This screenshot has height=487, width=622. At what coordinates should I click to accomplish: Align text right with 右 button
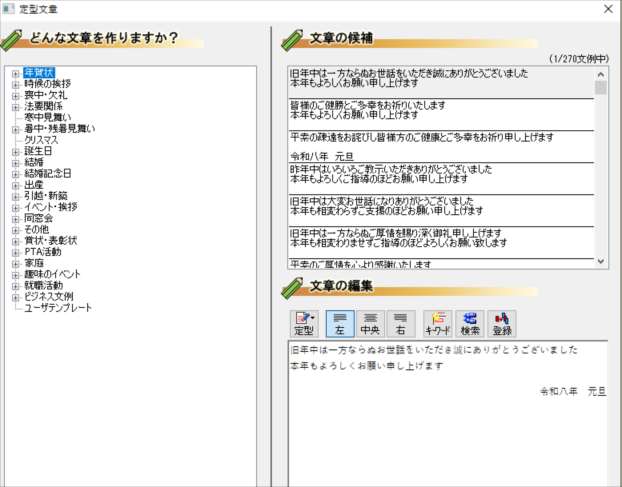(399, 323)
